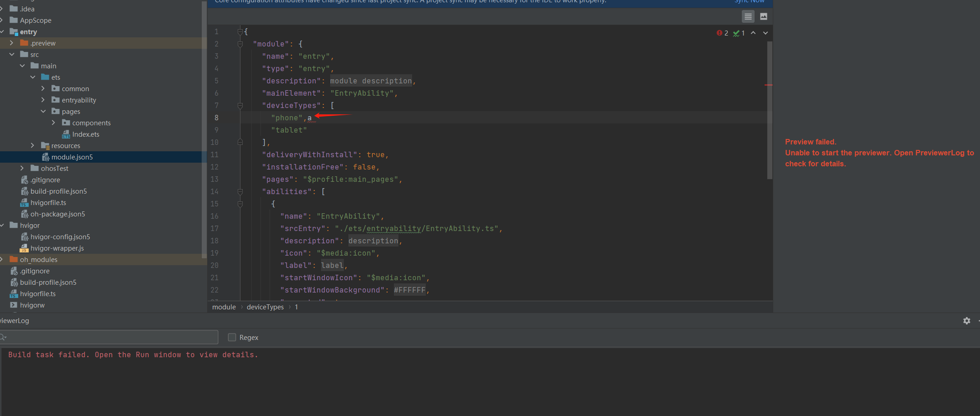Click the oh_modules folder icon
The image size is (980, 416).
[x=14, y=259]
